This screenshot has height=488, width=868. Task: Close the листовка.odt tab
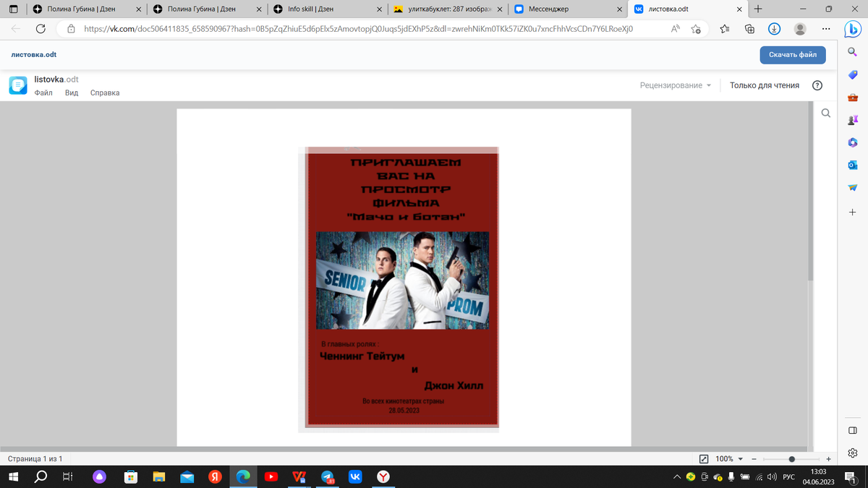click(739, 9)
